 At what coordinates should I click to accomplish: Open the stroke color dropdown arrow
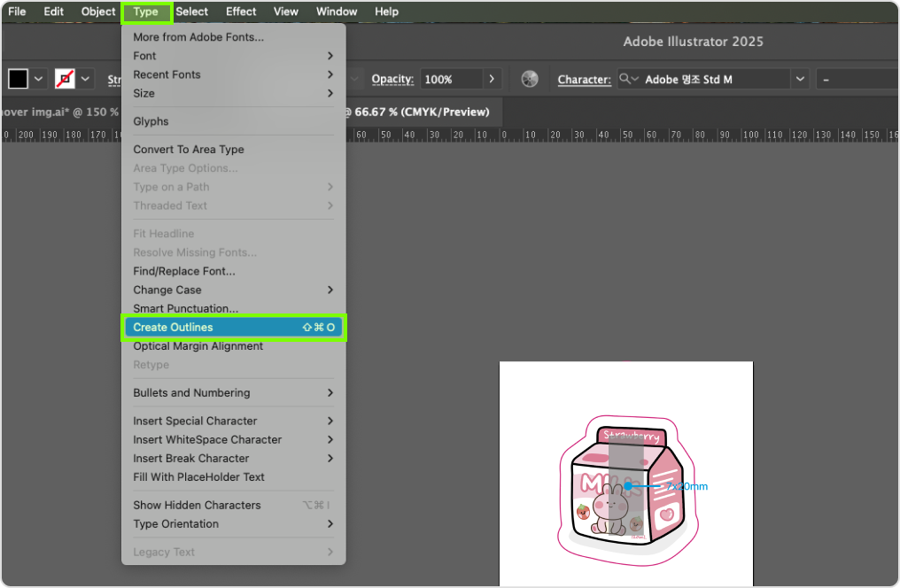coord(86,79)
